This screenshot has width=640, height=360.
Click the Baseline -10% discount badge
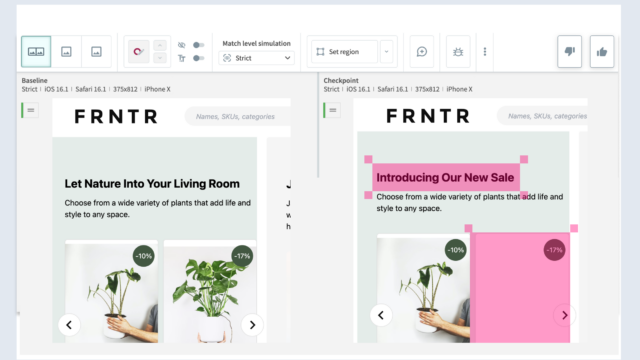144,256
